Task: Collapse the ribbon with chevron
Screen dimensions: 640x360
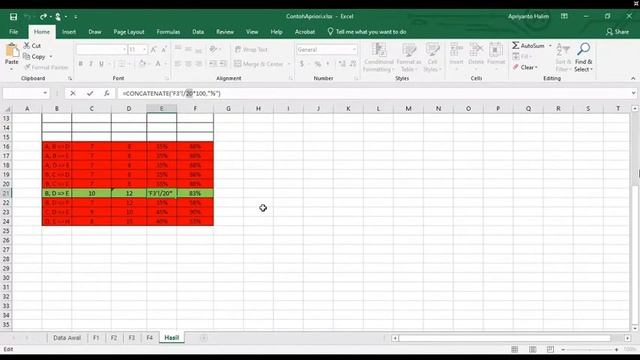Action: pos(633,78)
